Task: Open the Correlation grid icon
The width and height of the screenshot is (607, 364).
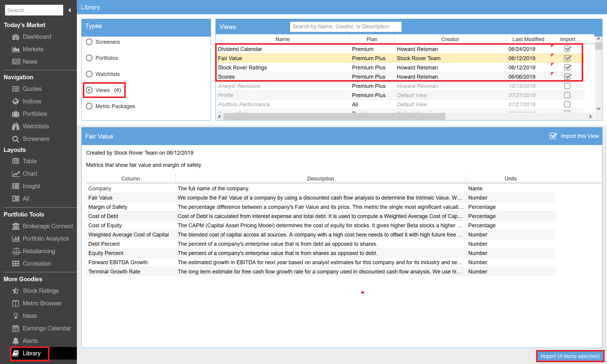Action: [x=15, y=264]
